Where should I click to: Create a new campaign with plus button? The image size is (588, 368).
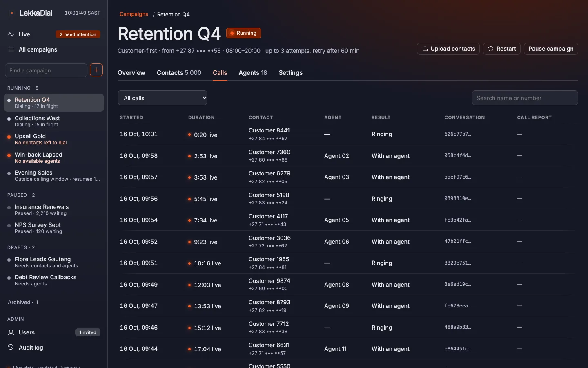[96, 70]
